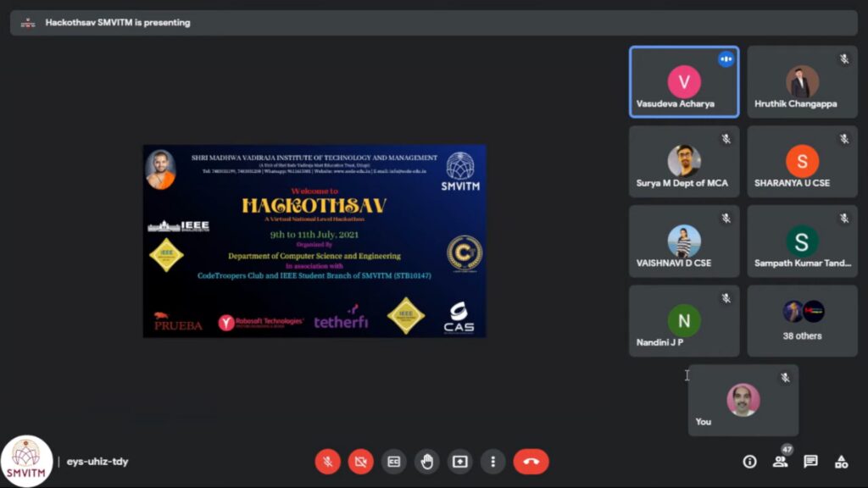Screen dimensions: 868x488
Task: Select the SHARANYA U CSE tile
Action: 802,162
